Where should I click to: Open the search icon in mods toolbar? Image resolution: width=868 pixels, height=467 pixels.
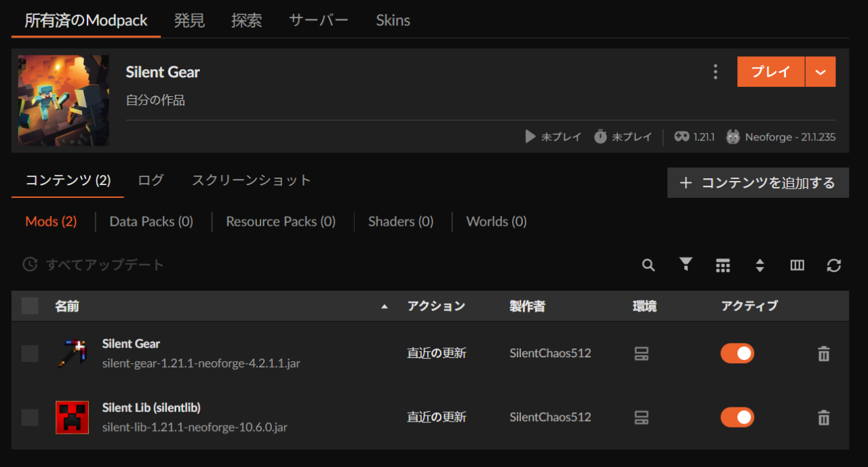[648, 265]
